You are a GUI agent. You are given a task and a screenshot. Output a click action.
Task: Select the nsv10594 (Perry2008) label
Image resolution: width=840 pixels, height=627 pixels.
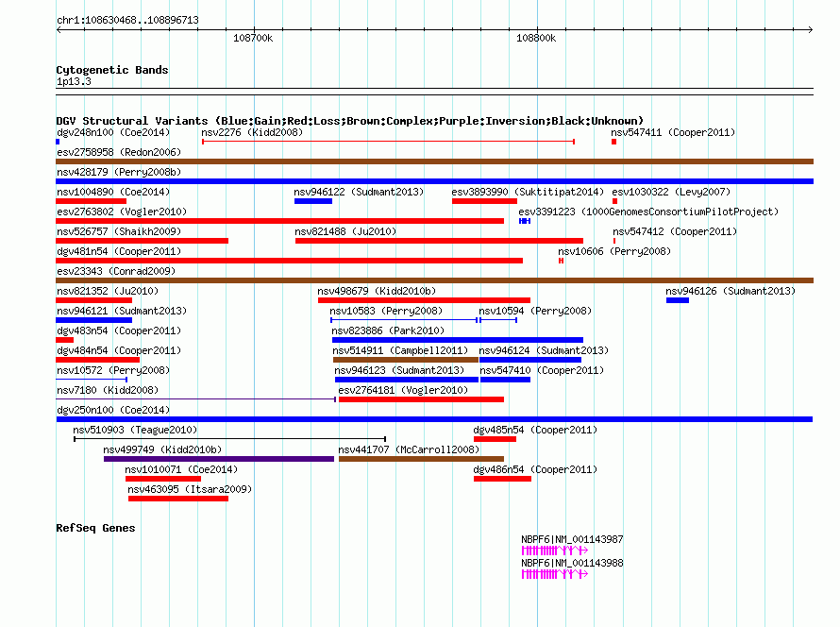[x=535, y=311]
